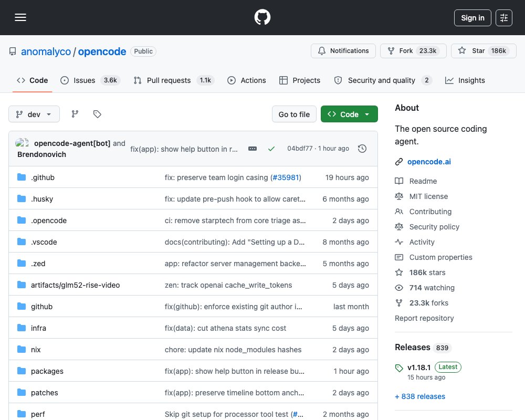Open the infra folder

(x=38, y=328)
